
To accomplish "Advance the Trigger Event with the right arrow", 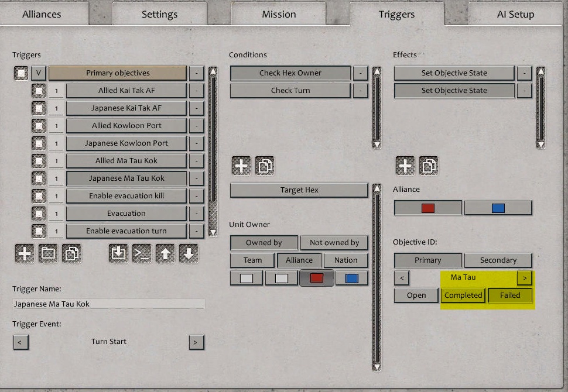I will click(197, 342).
